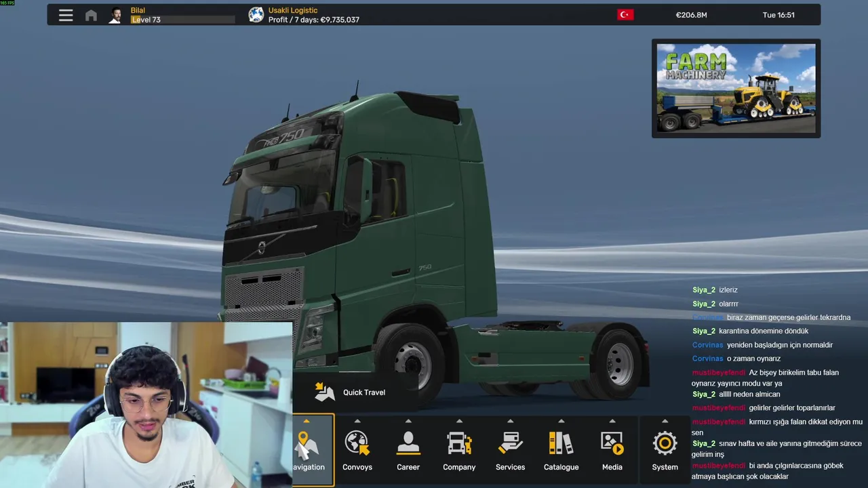Click the Tue 16:51 game clock
The width and height of the screenshot is (868, 488).
[778, 15]
